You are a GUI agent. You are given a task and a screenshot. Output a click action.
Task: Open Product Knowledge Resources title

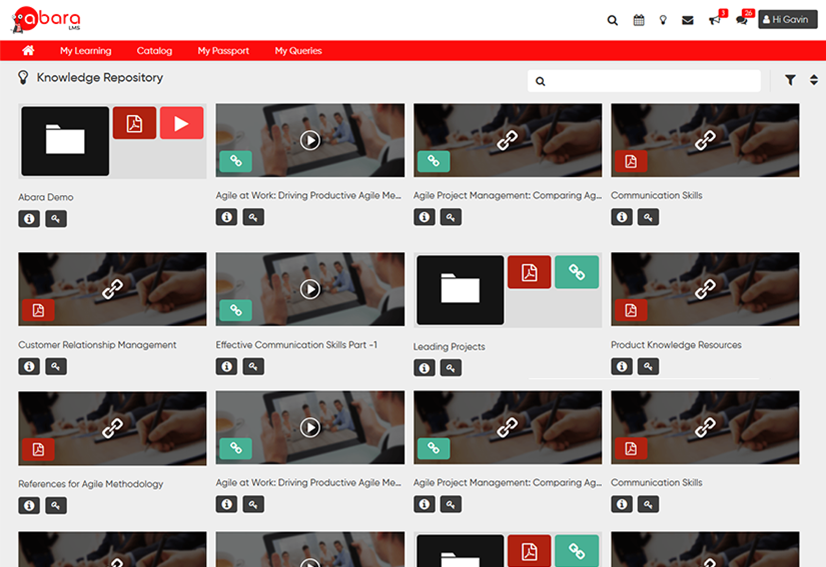pyautogui.click(x=676, y=345)
